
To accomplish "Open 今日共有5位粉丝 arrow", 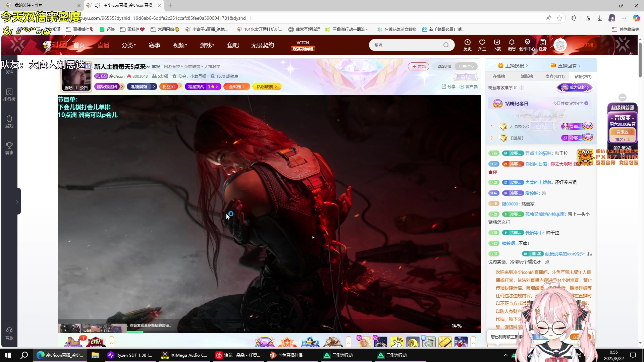I will (586, 103).
